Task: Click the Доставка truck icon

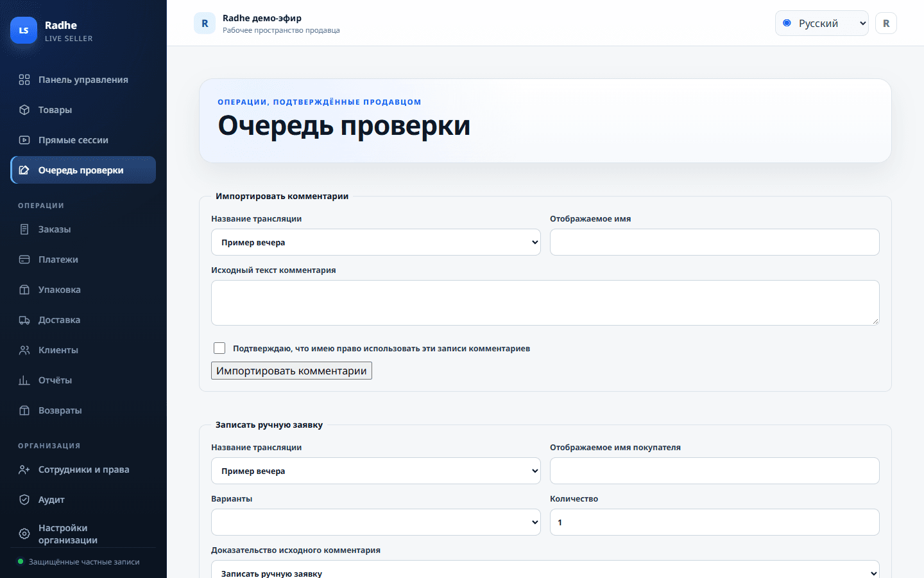Action: [x=24, y=320]
